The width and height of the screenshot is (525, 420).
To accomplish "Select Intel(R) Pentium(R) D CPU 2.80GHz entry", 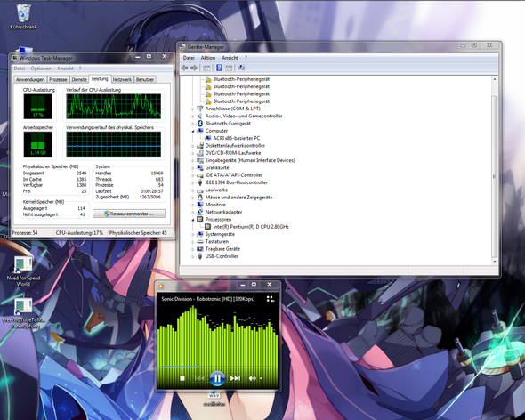I will coord(251,227).
